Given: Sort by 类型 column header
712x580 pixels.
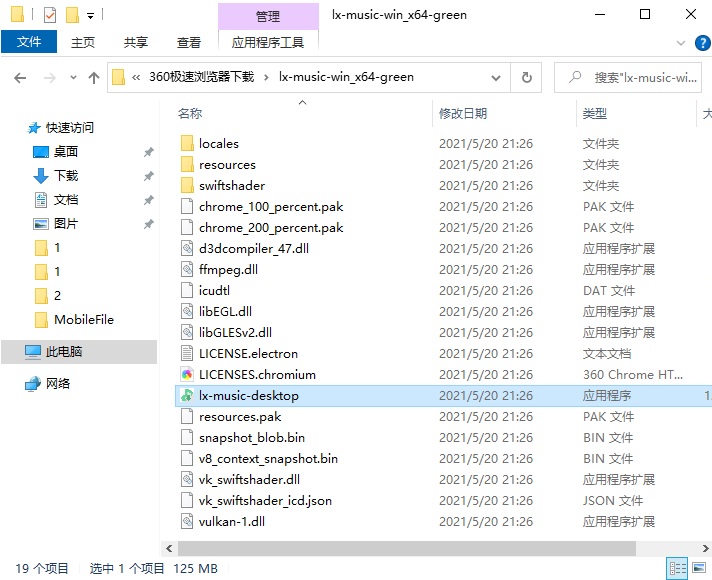Looking at the screenshot, I should click(594, 114).
